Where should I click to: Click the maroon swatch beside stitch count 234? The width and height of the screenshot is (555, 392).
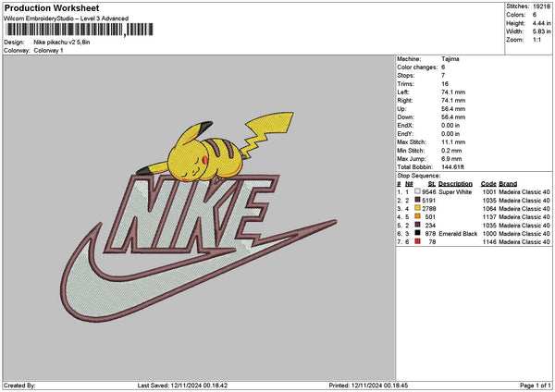pyautogui.click(x=418, y=225)
